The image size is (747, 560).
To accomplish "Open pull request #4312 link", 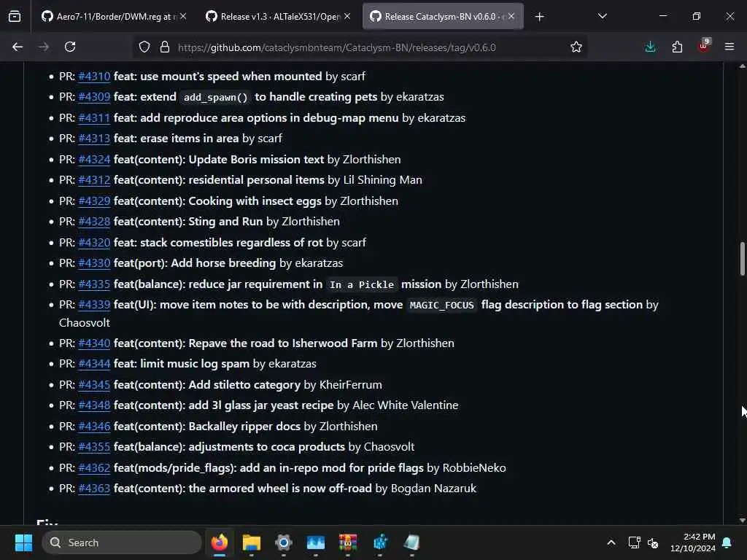I will 94,180.
